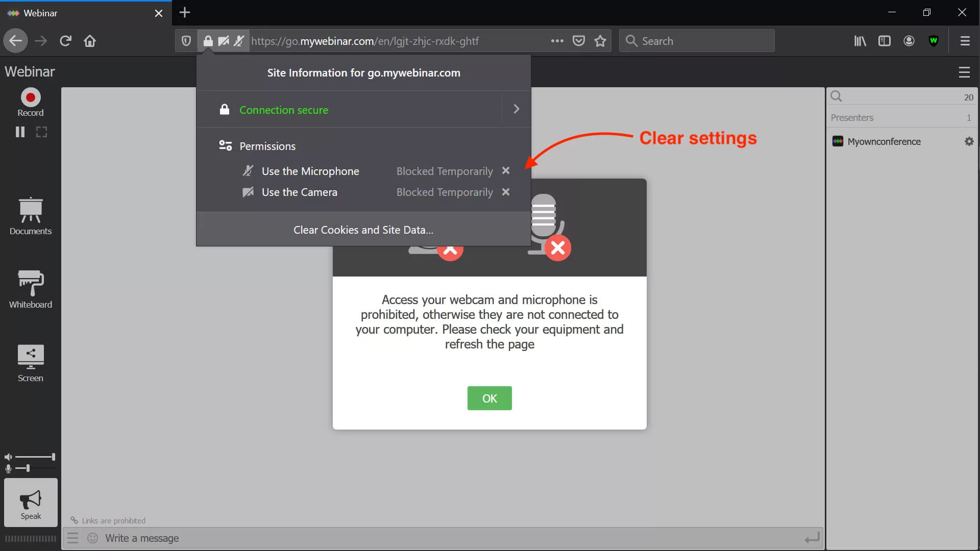Open the emoji smiley picker

click(92, 538)
